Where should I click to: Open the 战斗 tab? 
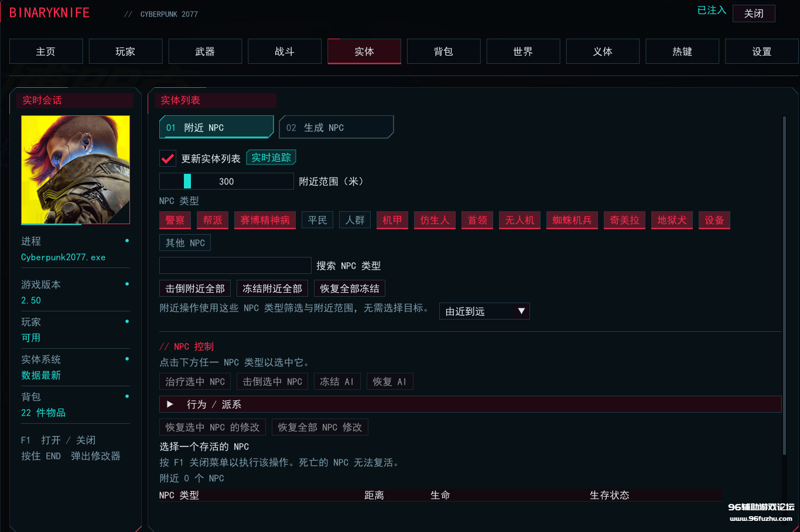[x=285, y=52]
